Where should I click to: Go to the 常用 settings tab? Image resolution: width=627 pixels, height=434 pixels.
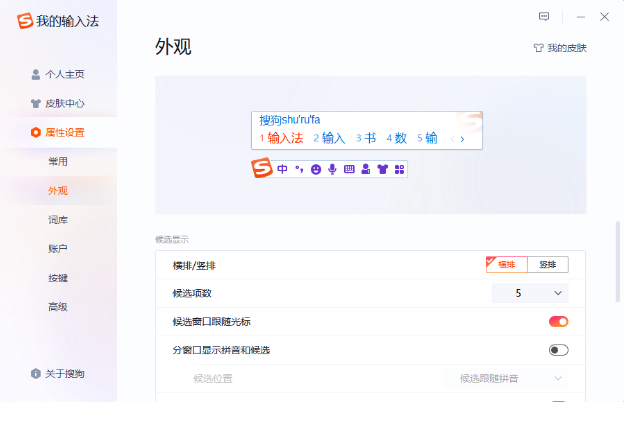(x=58, y=162)
